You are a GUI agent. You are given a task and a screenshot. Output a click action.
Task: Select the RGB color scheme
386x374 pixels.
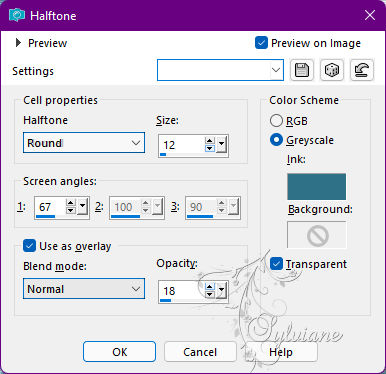pyautogui.click(x=276, y=121)
